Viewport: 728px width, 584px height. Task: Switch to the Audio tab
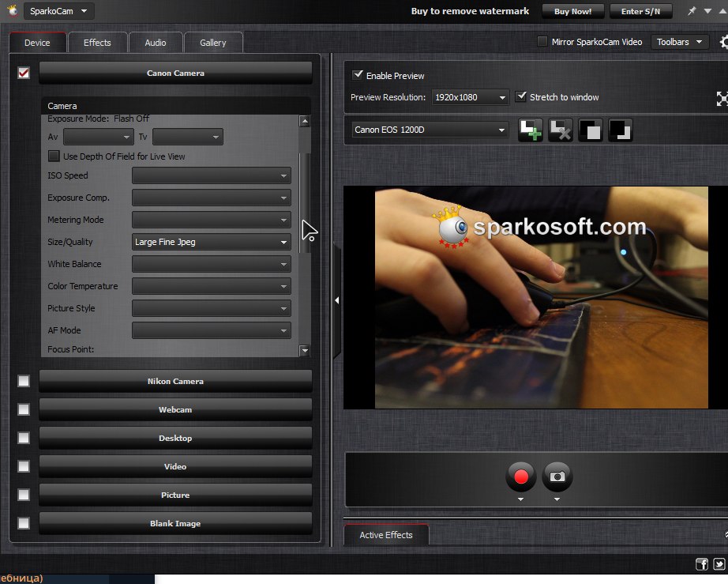[155, 43]
